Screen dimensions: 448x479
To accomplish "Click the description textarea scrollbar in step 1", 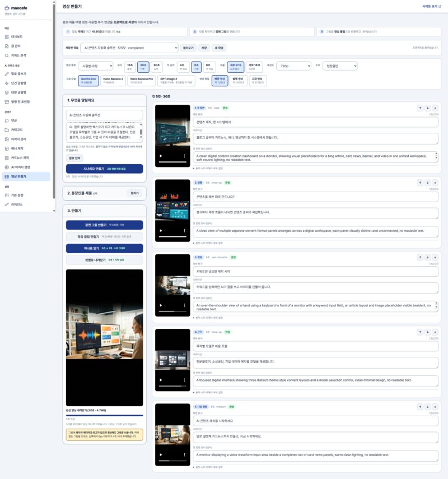I will [x=141, y=132].
